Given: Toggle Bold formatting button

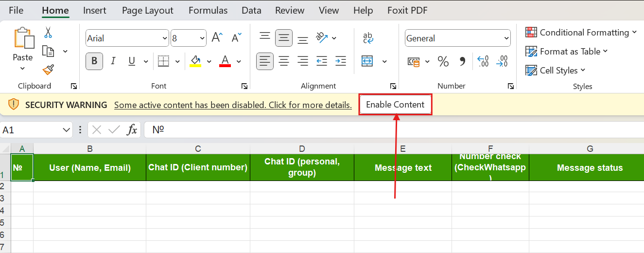Looking at the screenshot, I should pos(94,61).
